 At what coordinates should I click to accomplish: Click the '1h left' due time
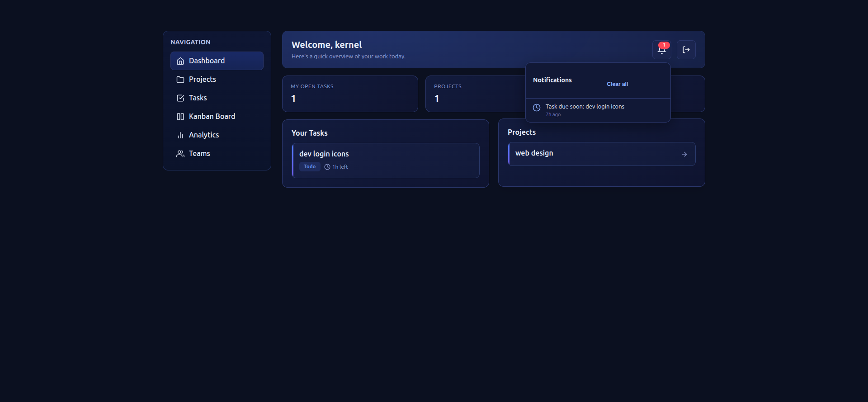[340, 167]
